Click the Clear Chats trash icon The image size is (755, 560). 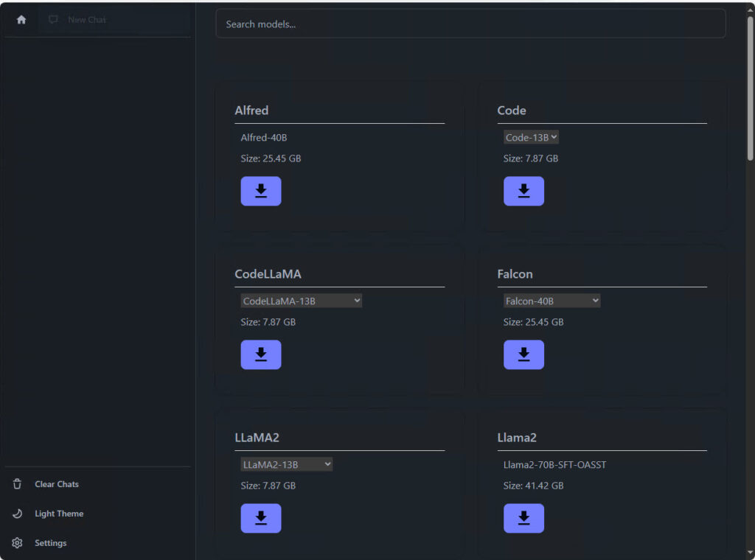18,484
